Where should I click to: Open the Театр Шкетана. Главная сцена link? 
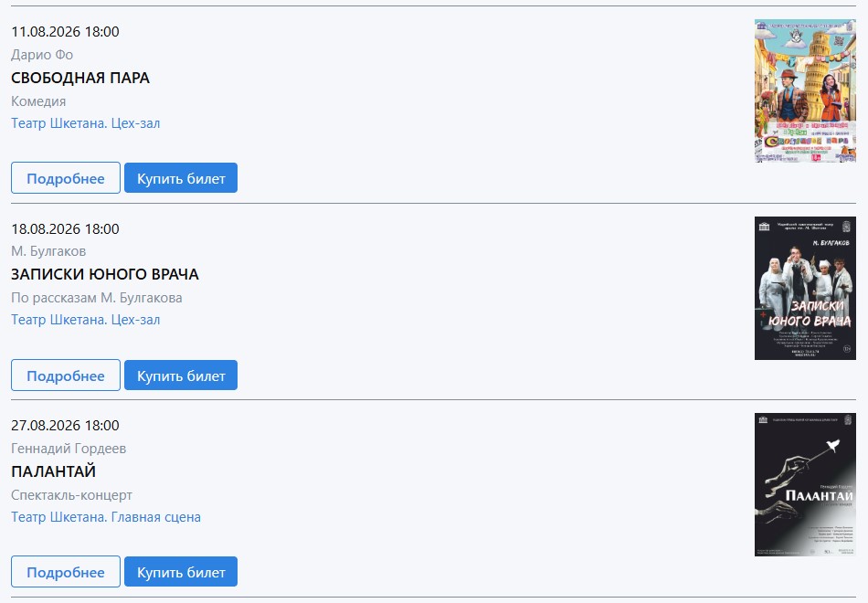click(106, 516)
